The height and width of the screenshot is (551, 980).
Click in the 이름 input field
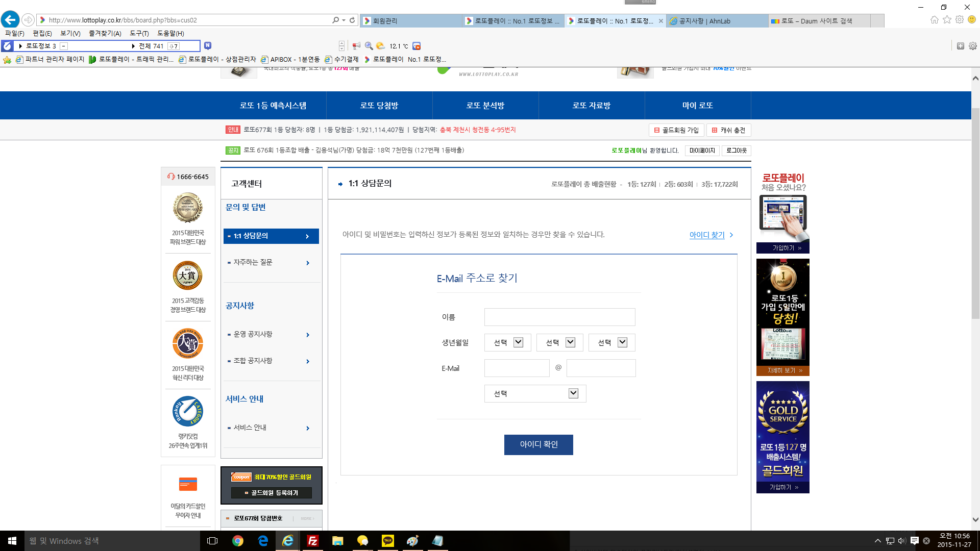tap(559, 317)
